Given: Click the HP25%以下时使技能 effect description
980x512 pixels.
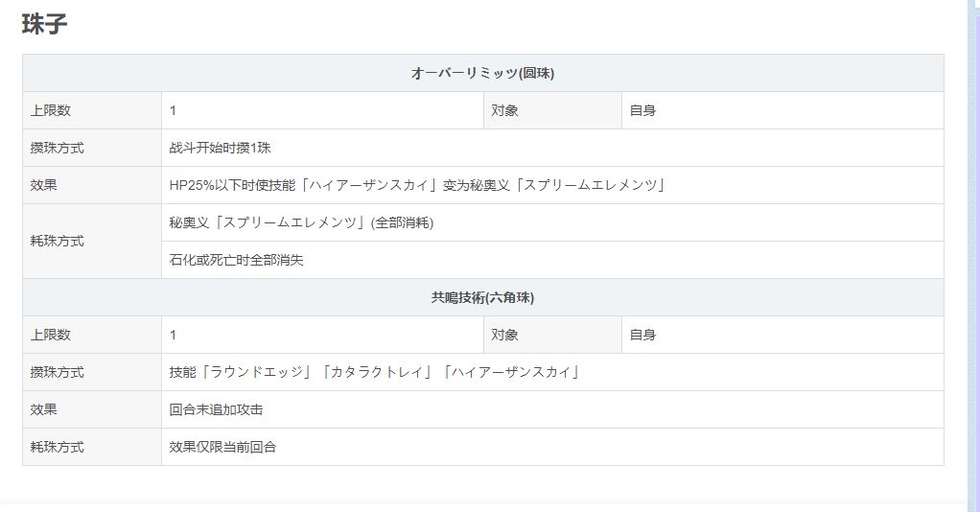Looking at the screenshot, I should pos(417,185).
